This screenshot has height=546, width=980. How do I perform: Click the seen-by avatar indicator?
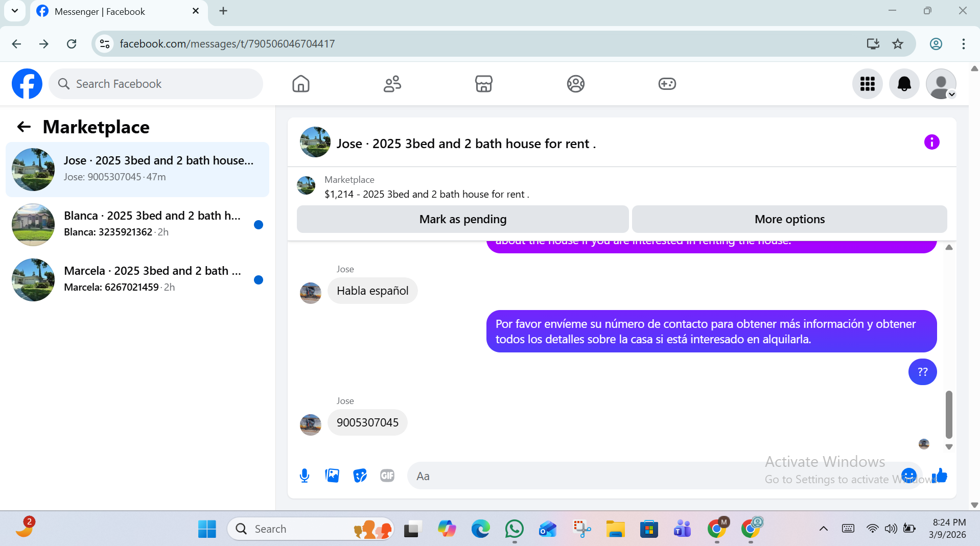coord(924,444)
